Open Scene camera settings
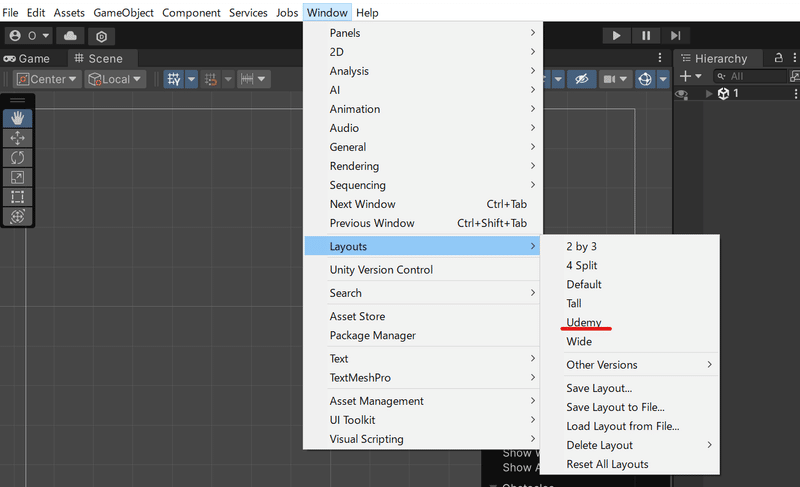Screen dimensions: 800x487 click(615, 79)
